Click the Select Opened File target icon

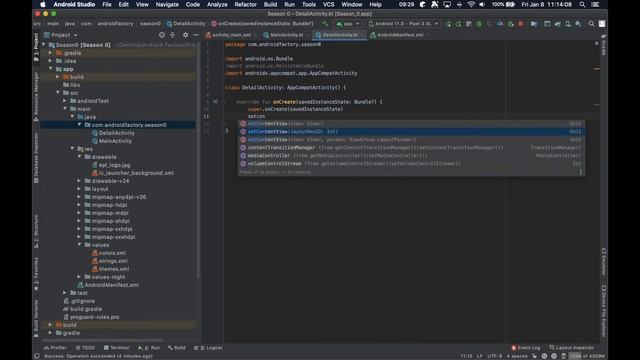(x=162, y=35)
